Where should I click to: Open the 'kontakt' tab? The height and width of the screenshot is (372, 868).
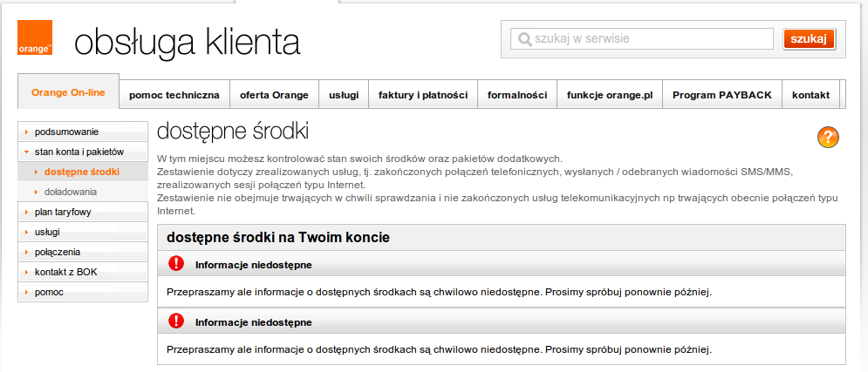pyautogui.click(x=810, y=95)
